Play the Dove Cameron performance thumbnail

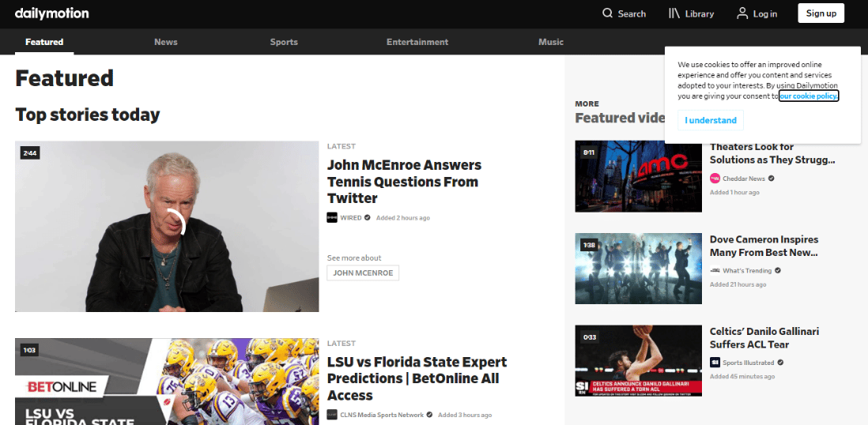tap(638, 268)
